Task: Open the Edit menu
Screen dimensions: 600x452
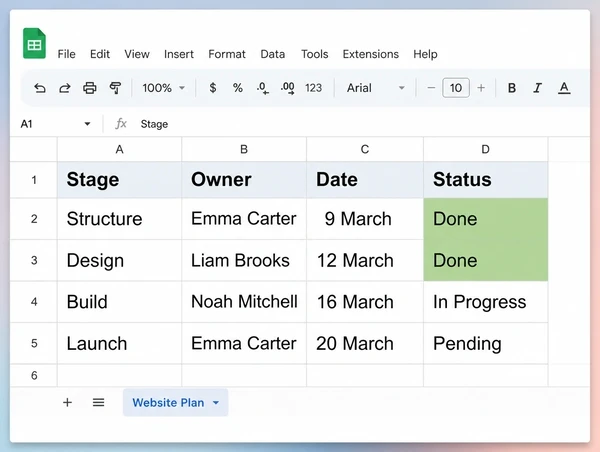Action: (100, 54)
